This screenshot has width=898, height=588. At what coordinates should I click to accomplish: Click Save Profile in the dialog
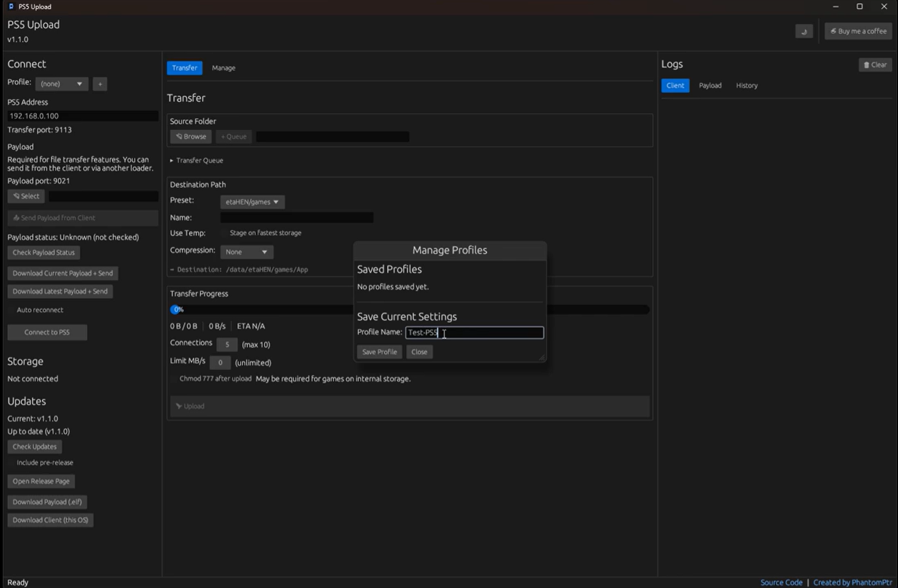click(379, 352)
